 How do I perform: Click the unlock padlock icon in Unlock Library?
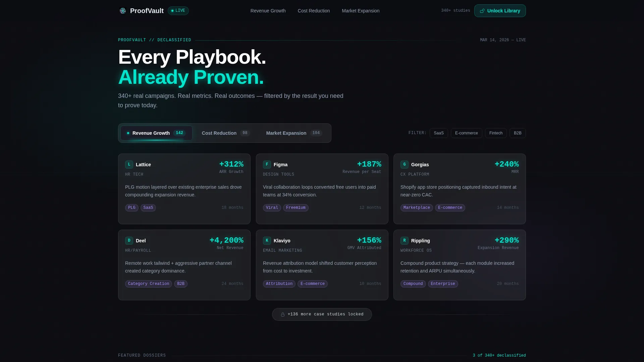(x=482, y=11)
